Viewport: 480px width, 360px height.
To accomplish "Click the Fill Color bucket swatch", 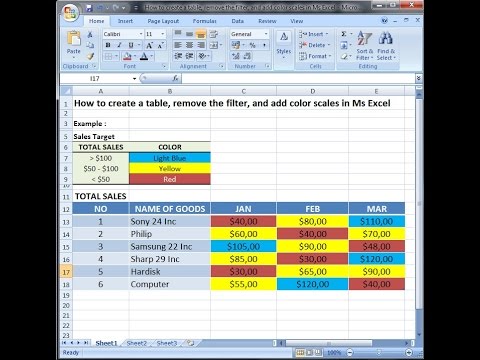I will [x=127, y=56].
